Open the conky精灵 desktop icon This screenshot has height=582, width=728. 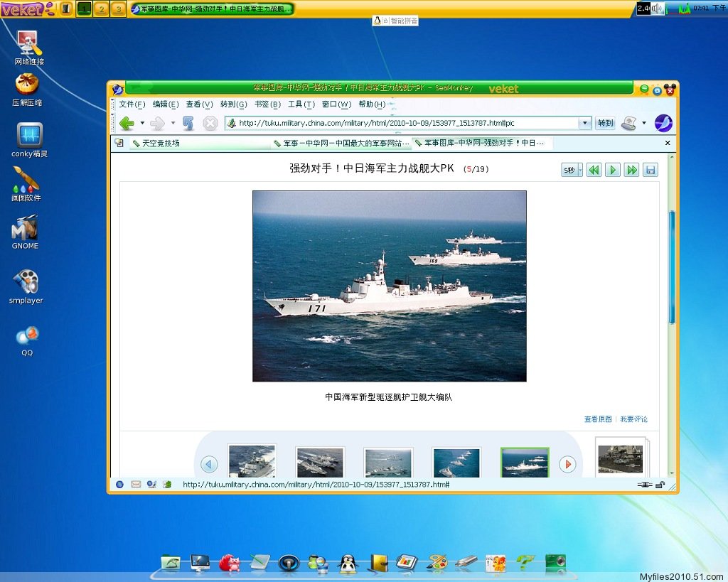point(30,140)
